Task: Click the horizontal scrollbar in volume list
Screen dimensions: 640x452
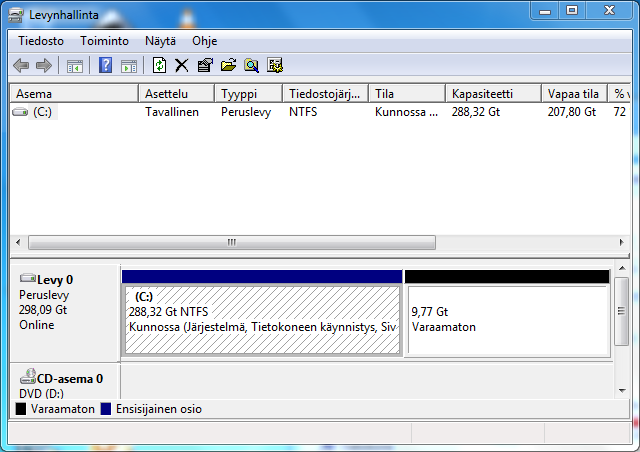Action: (x=232, y=242)
